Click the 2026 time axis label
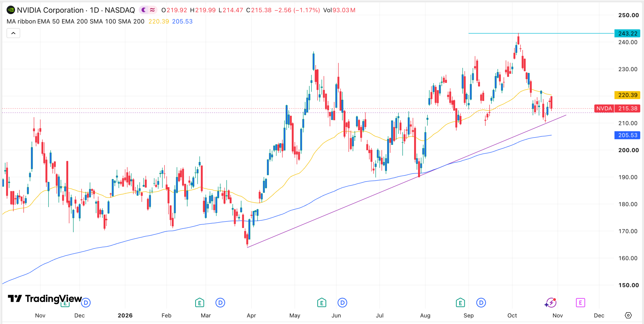The height and width of the screenshot is (324, 644). pyautogui.click(x=125, y=315)
